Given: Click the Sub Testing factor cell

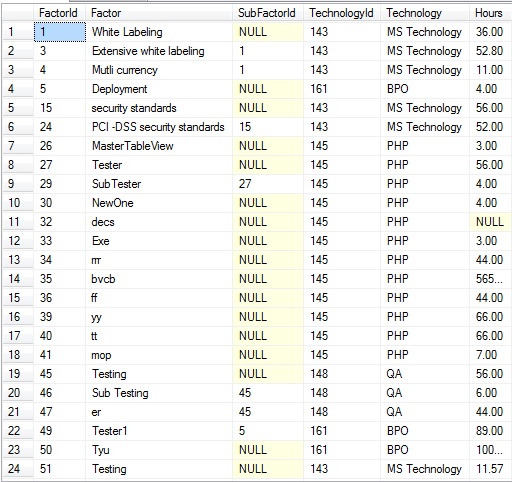Looking at the screenshot, I should point(159,393).
